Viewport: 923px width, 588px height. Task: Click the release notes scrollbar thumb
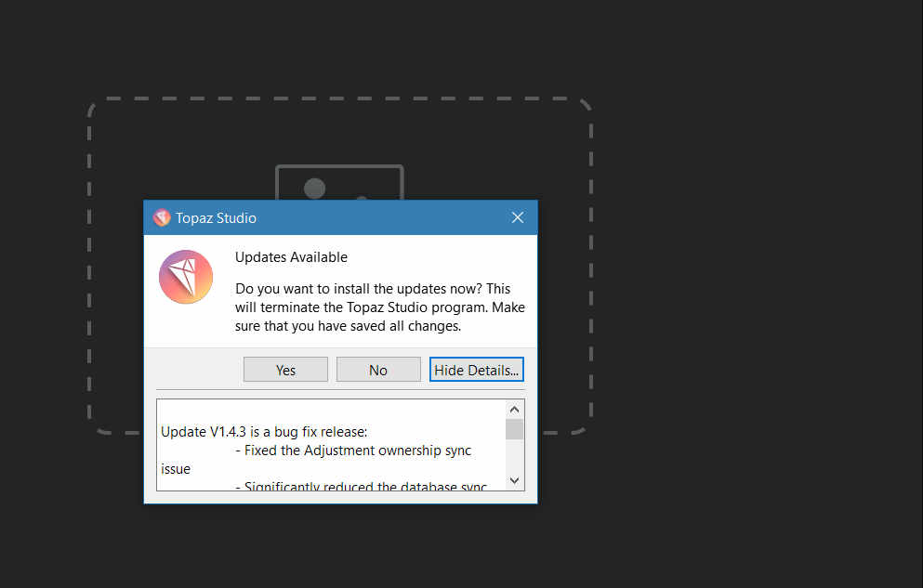click(x=515, y=428)
